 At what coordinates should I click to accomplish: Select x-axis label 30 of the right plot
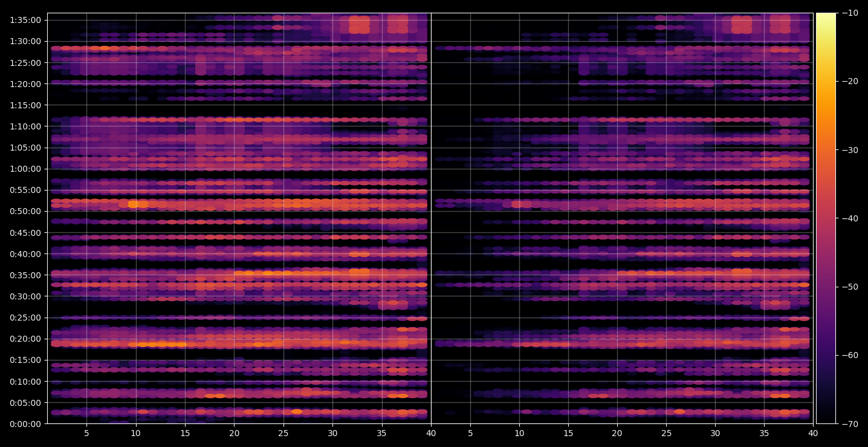(716, 433)
